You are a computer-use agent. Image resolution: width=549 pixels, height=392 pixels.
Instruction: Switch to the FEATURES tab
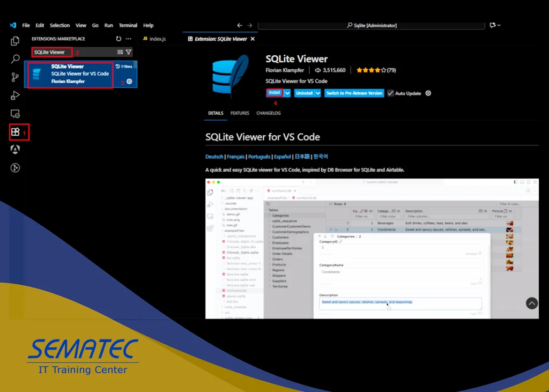tap(240, 113)
